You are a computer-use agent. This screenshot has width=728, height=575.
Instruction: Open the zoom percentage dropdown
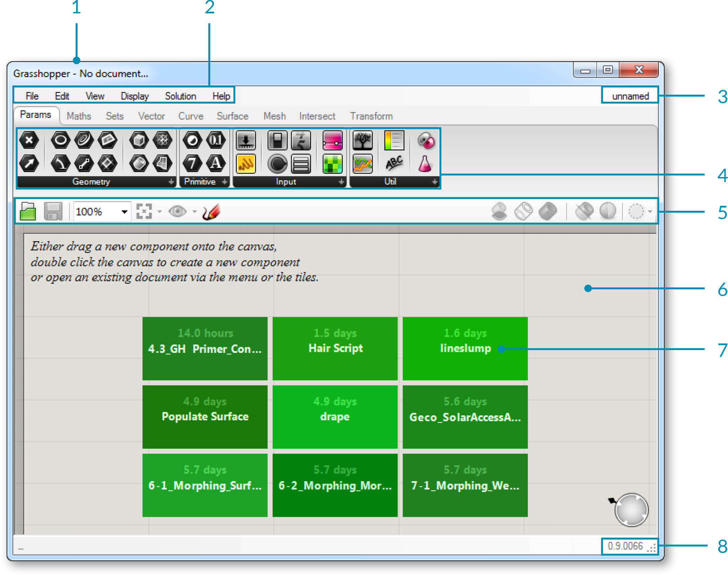[124, 212]
